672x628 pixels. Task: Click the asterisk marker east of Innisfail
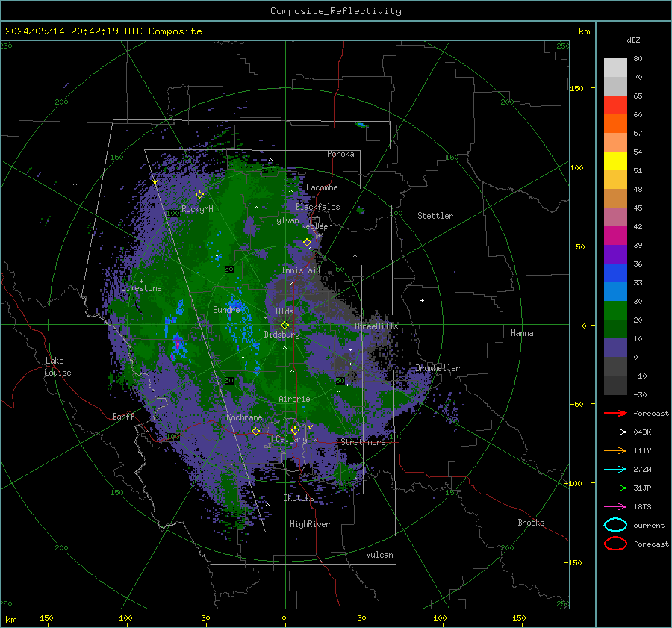[x=355, y=256]
